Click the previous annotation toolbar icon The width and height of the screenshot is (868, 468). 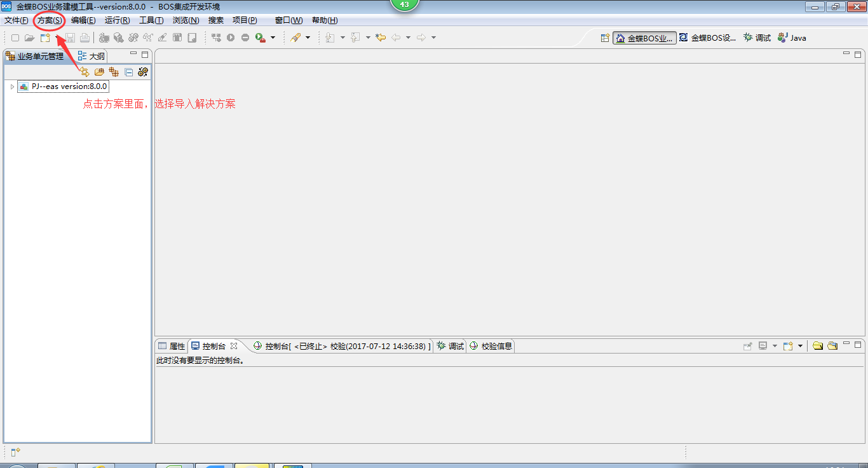click(355, 38)
